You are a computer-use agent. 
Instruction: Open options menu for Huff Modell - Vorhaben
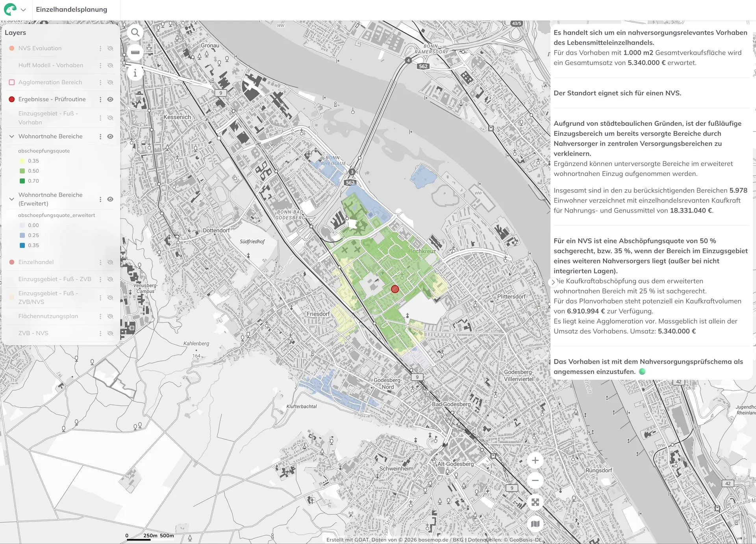pyautogui.click(x=100, y=65)
